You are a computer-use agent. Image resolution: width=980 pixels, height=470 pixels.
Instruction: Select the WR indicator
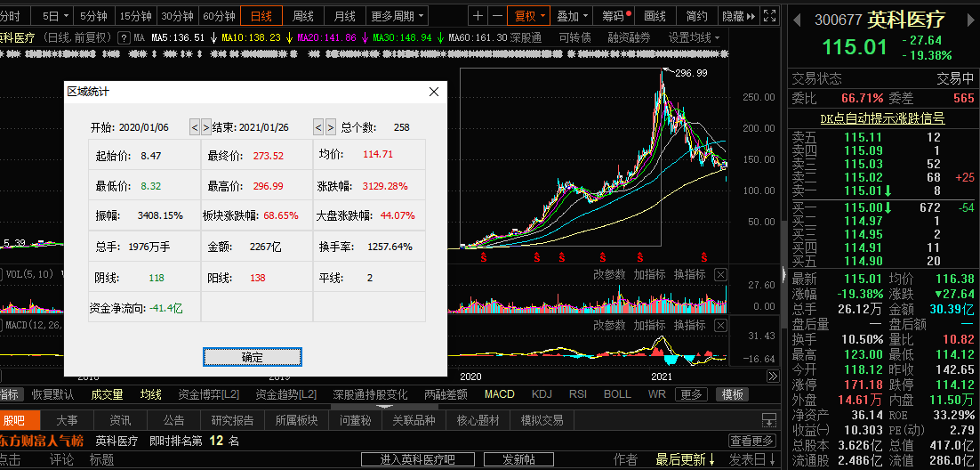[657, 394]
